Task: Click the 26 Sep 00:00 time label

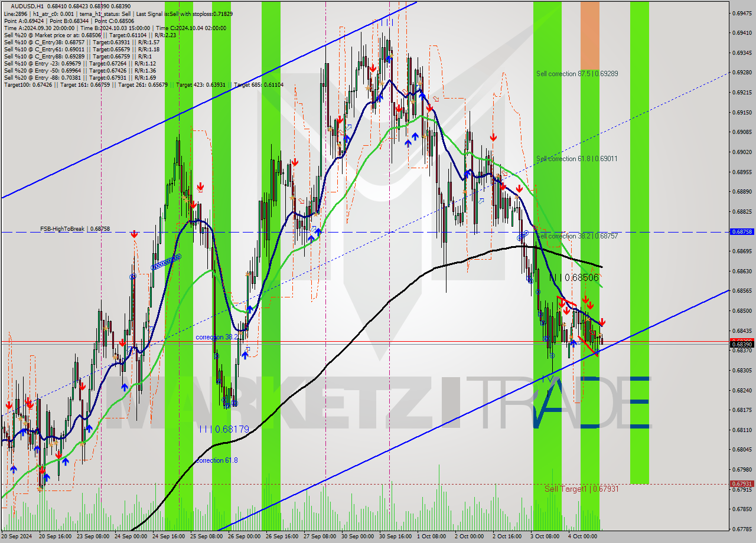Action: pos(243,537)
